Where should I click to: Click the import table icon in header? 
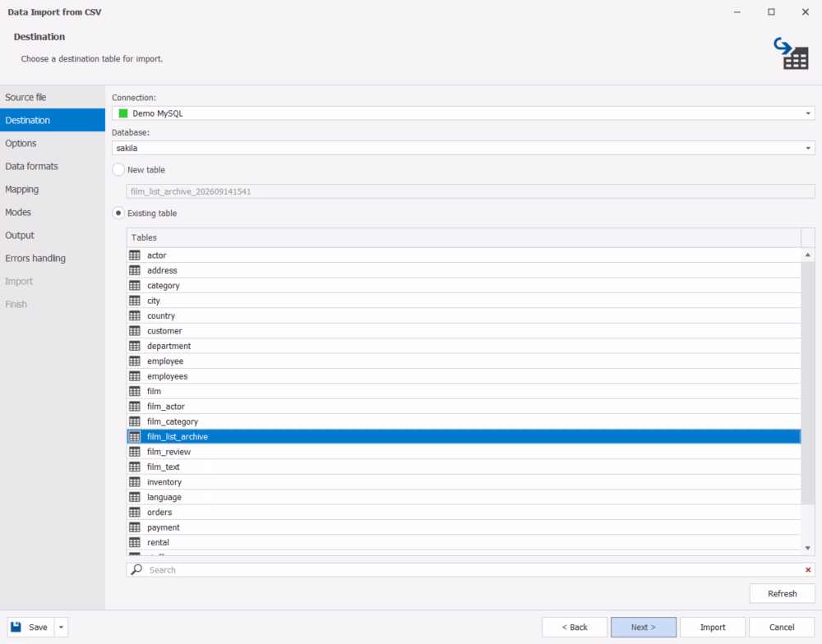792,53
